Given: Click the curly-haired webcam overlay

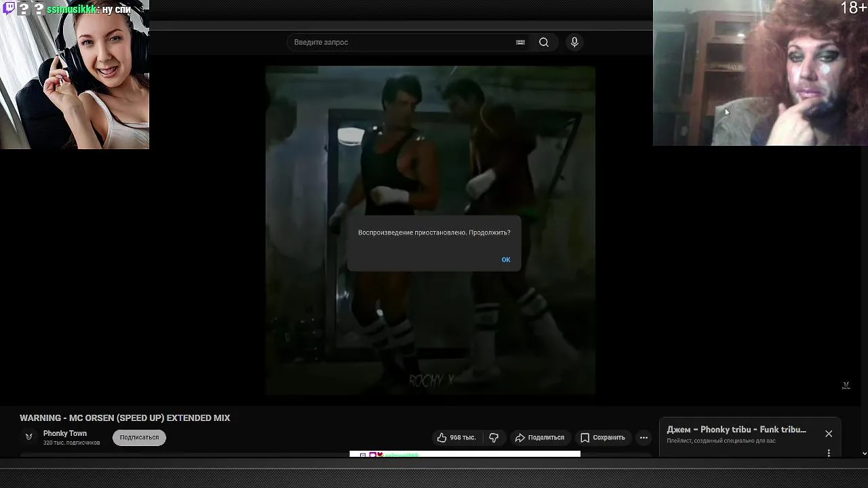Looking at the screenshot, I should (760, 73).
